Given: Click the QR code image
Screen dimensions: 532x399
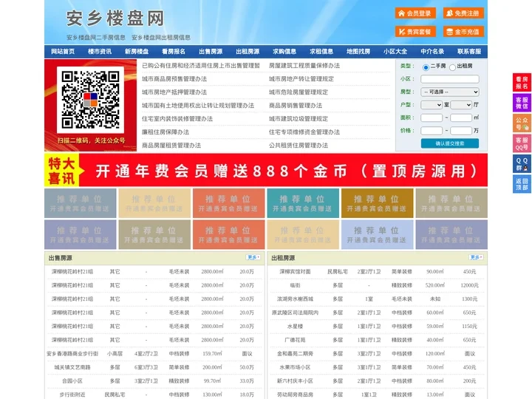Looking at the screenshot, I should tap(90, 100).
